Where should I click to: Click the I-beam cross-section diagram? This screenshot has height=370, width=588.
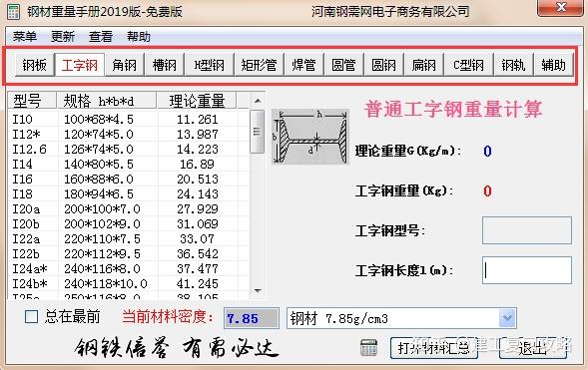tap(310, 137)
